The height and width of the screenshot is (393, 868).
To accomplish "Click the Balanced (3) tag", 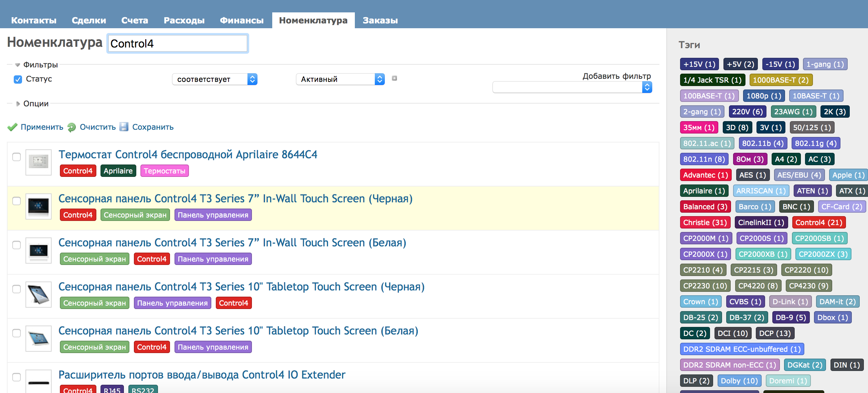I will coord(705,207).
